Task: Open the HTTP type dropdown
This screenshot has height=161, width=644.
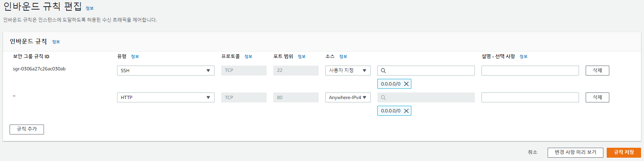Action: [166, 97]
